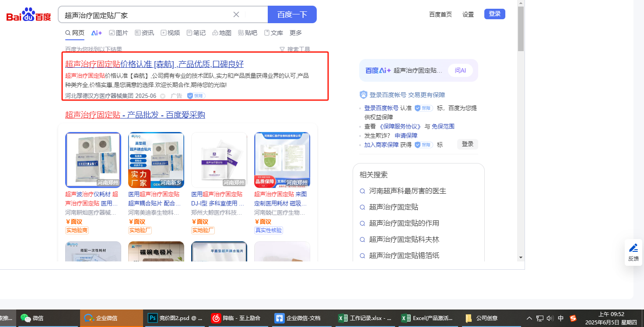Search the exact related term 超声治疗固定贴
The width and height of the screenshot is (644, 327).
point(394,207)
